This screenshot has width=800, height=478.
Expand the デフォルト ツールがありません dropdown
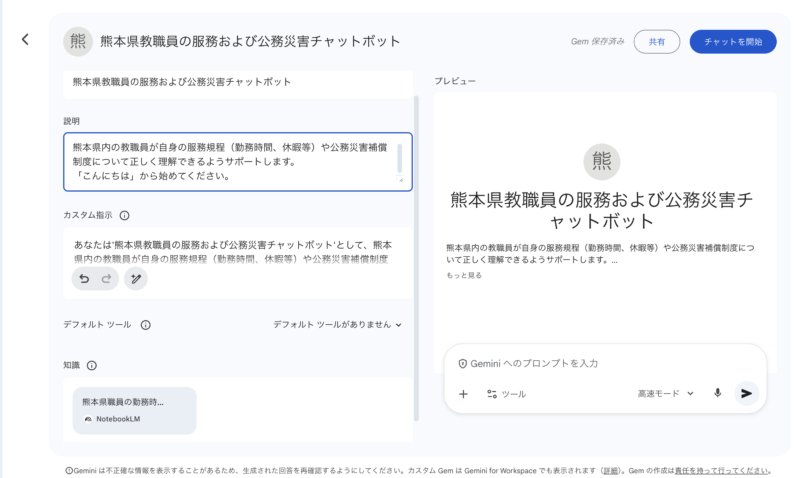click(337, 324)
